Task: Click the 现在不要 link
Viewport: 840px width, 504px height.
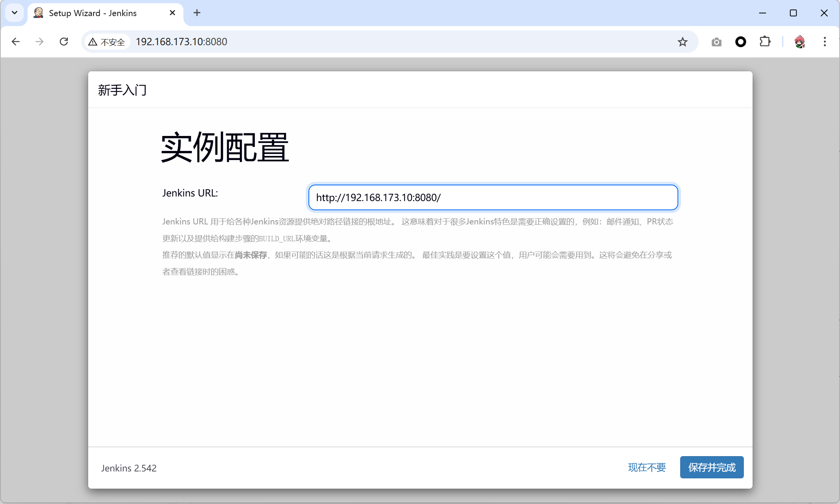Action: [x=647, y=467]
